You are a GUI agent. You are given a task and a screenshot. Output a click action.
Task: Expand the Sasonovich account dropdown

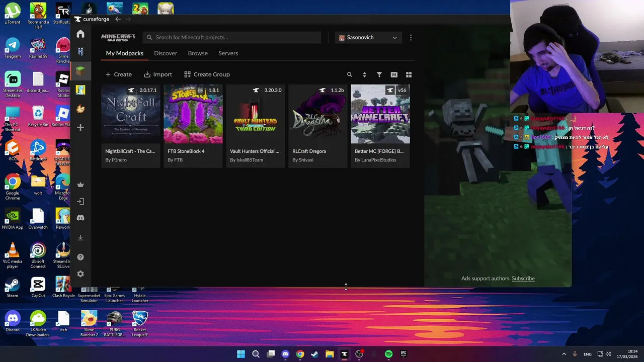click(x=369, y=37)
